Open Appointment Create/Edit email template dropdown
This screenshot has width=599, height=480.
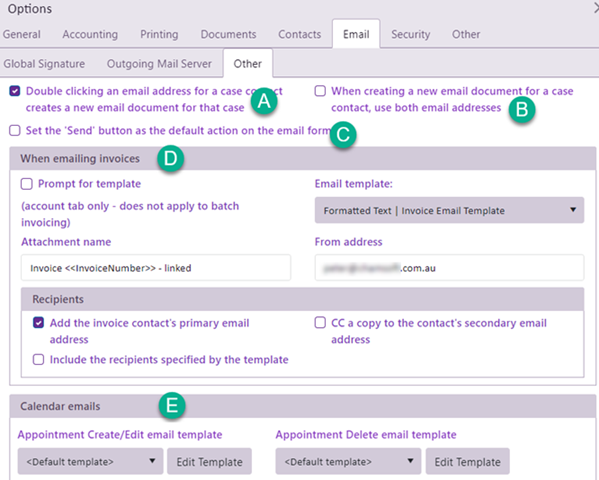[x=91, y=461]
